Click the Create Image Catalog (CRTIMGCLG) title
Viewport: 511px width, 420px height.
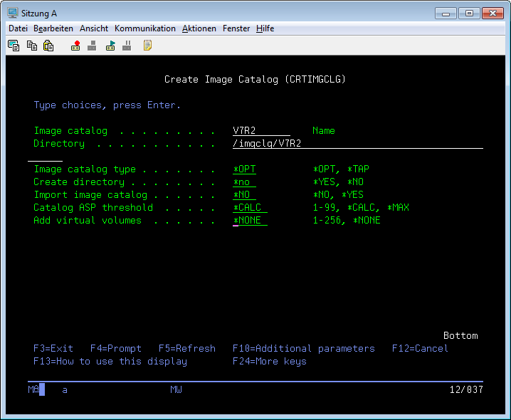(255, 80)
